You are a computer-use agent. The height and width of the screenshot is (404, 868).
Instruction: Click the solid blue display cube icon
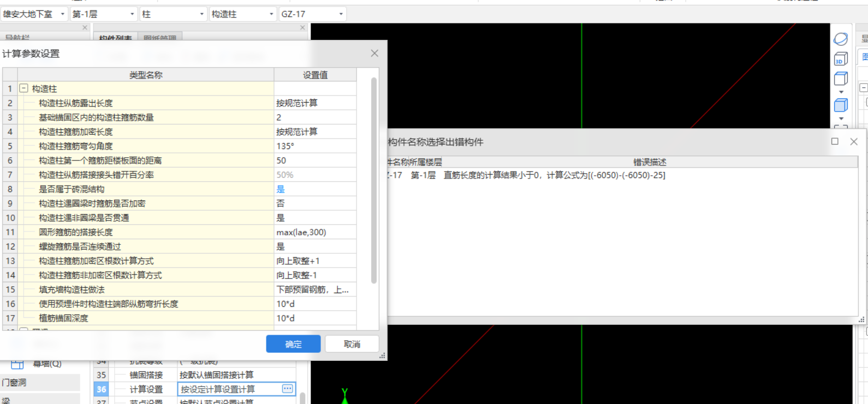tap(841, 105)
